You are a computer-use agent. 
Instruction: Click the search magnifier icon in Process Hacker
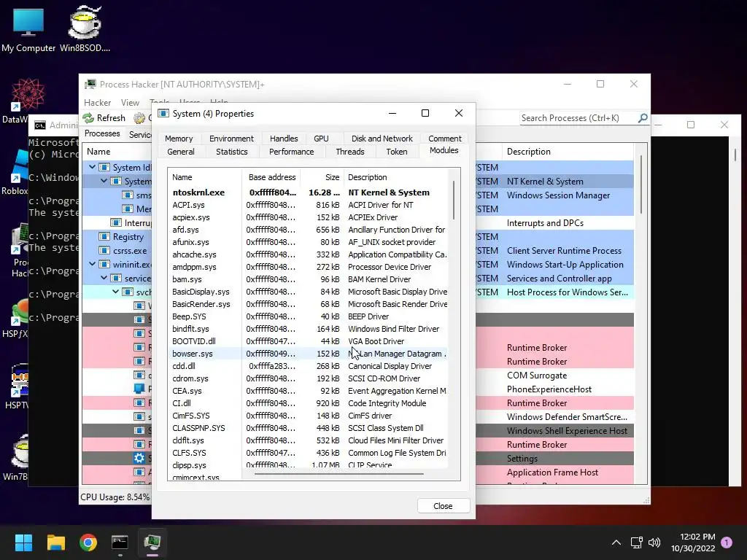(x=643, y=117)
